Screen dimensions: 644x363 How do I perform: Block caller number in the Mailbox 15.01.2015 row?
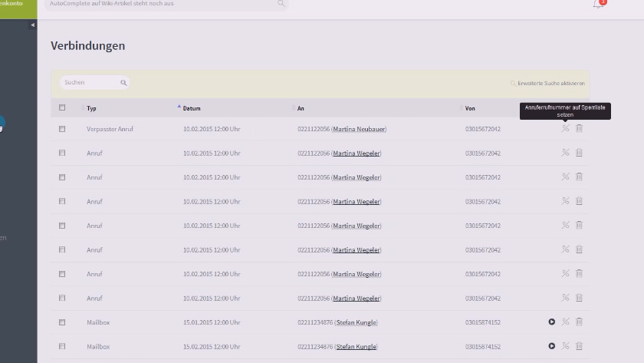pyautogui.click(x=566, y=322)
